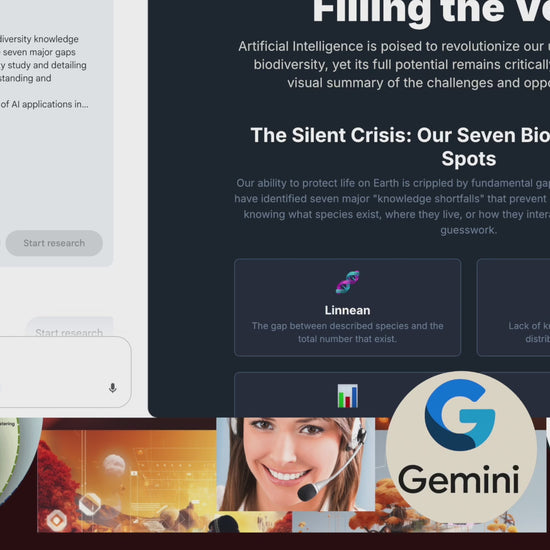Click the blue G icon in the Gemini badge
This screenshot has height=550, width=550.
[x=460, y=415]
